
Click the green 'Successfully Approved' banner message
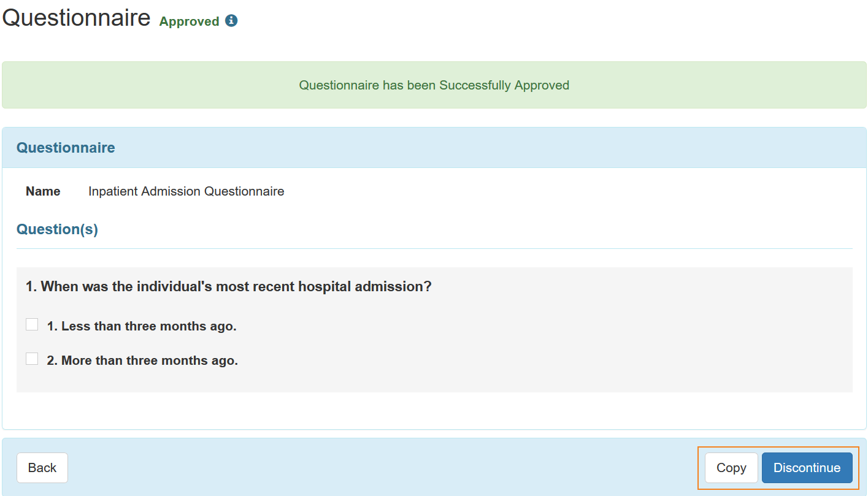pyautogui.click(x=434, y=85)
